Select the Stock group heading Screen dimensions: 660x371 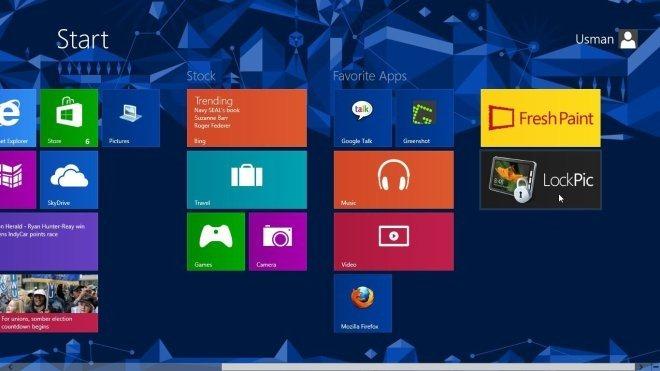click(x=201, y=76)
